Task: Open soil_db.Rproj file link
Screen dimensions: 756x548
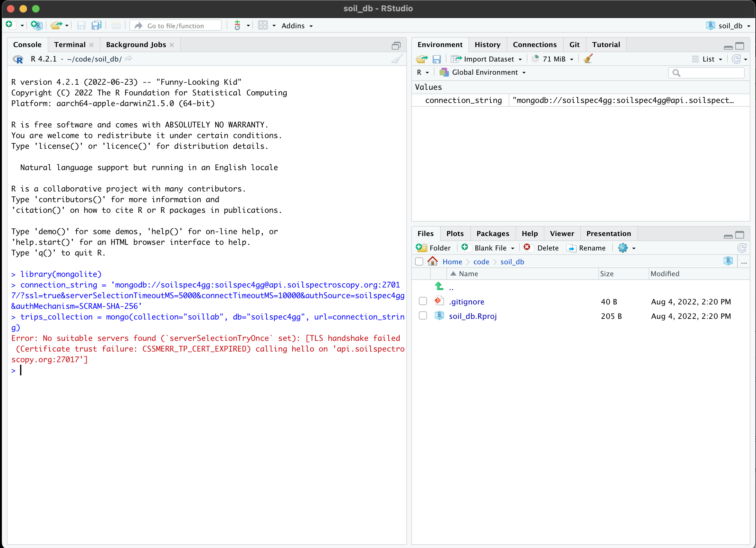Action: (x=473, y=316)
